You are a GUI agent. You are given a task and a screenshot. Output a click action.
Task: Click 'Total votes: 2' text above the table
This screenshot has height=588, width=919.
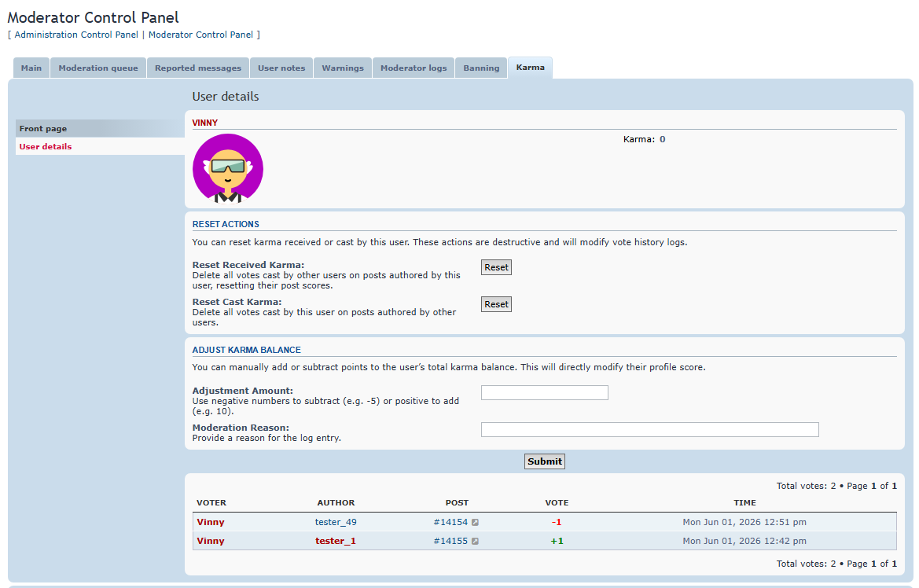click(807, 486)
